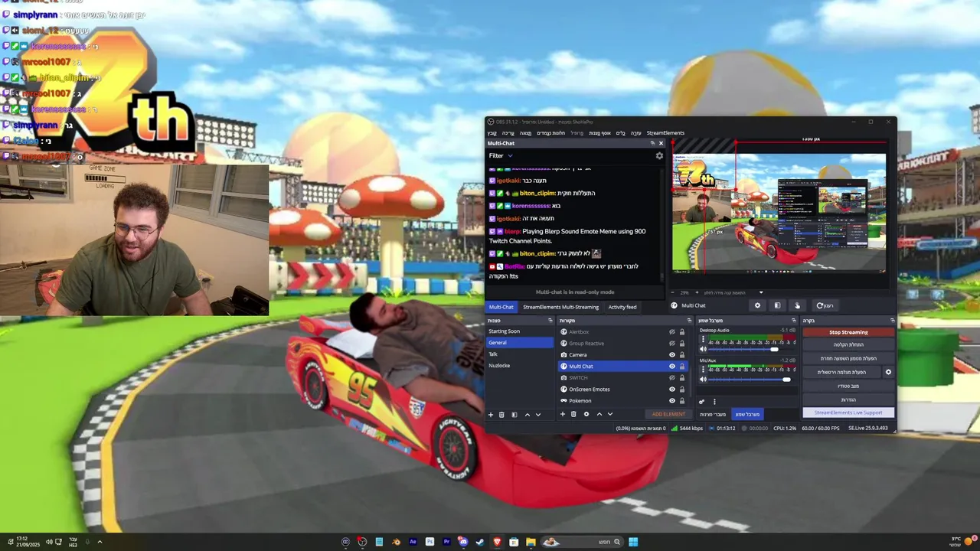The width and height of the screenshot is (980, 551).
Task: Undock the sources panel
Action: pyautogui.click(x=688, y=321)
